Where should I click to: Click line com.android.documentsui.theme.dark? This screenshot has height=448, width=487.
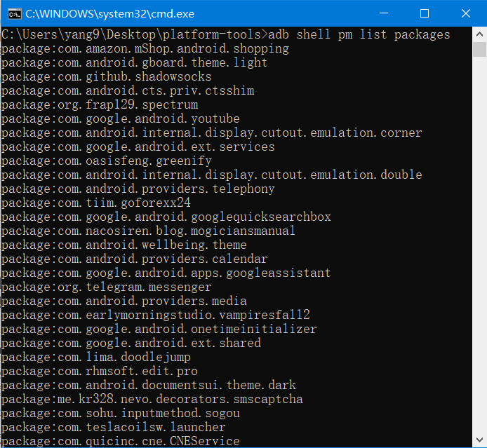coord(149,385)
